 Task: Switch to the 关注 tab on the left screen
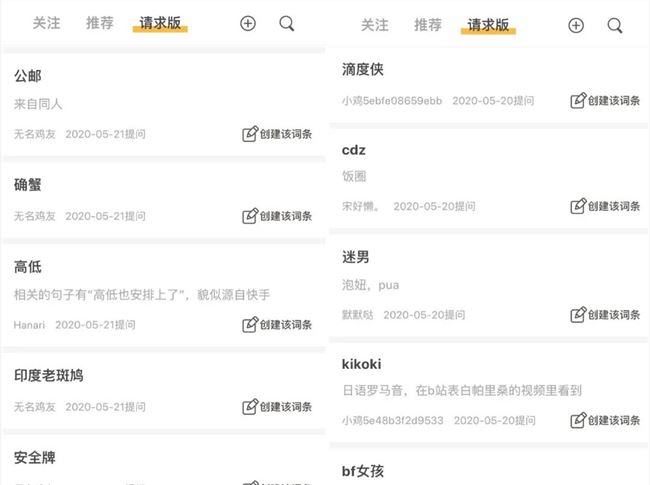click(46, 23)
